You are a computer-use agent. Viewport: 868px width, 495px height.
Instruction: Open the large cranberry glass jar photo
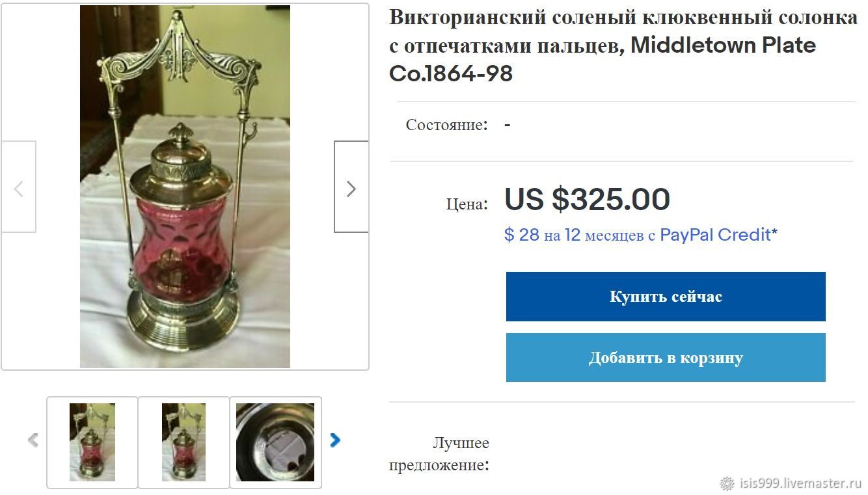click(185, 187)
